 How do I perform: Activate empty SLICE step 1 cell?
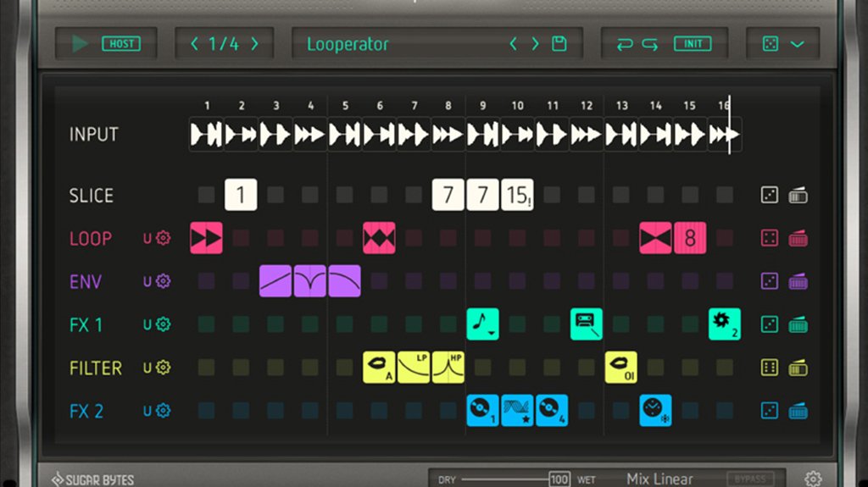point(207,195)
